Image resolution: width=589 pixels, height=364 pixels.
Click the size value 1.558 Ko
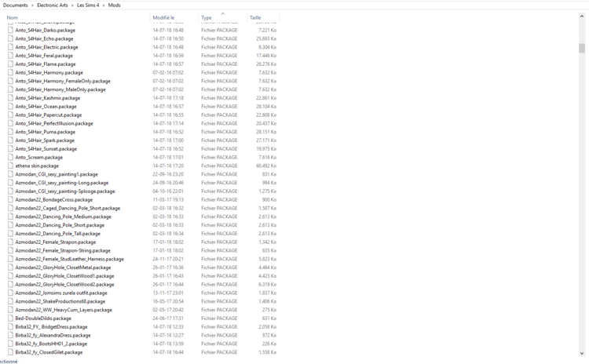(x=268, y=352)
